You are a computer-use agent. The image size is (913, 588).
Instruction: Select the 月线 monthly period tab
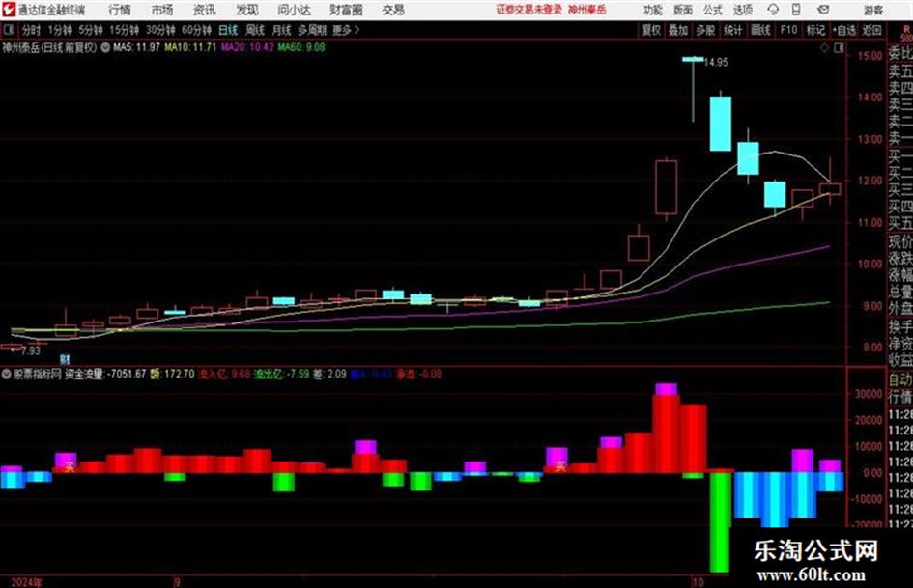coord(282,30)
